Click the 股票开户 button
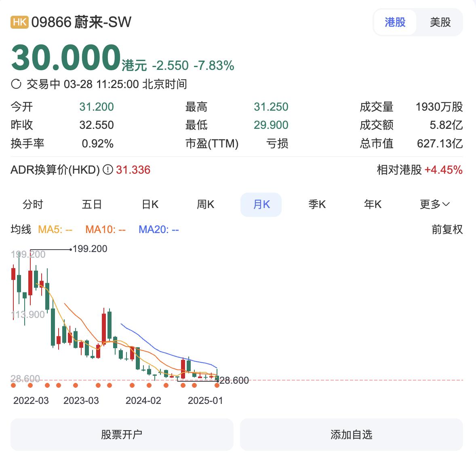Viewport: 476px width, 454px height. tap(122, 435)
